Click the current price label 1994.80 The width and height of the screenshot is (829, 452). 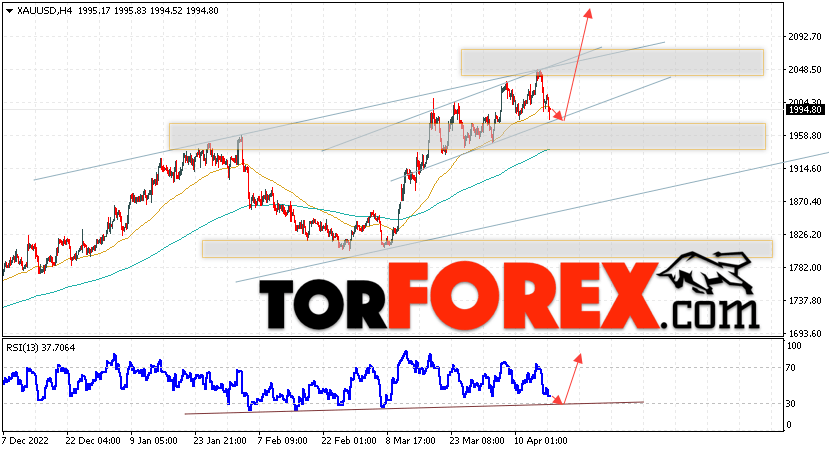(x=805, y=109)
